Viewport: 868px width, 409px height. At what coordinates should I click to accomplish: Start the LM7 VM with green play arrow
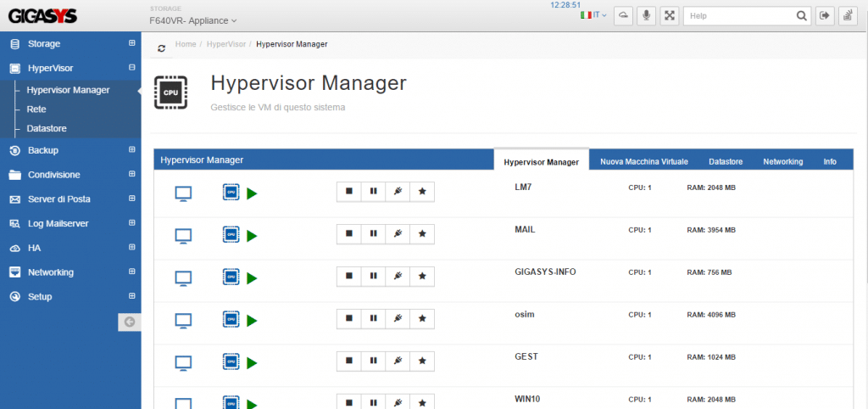tap(252, 193)
